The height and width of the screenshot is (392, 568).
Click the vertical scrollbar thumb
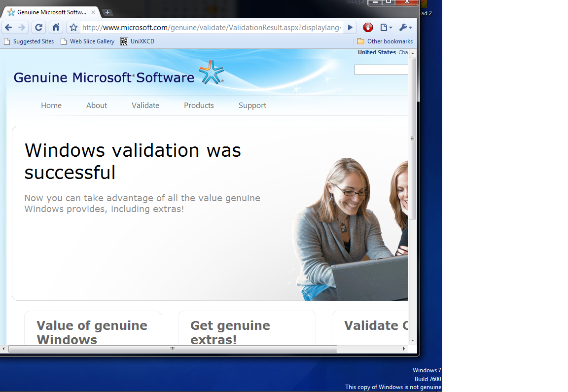413,138
